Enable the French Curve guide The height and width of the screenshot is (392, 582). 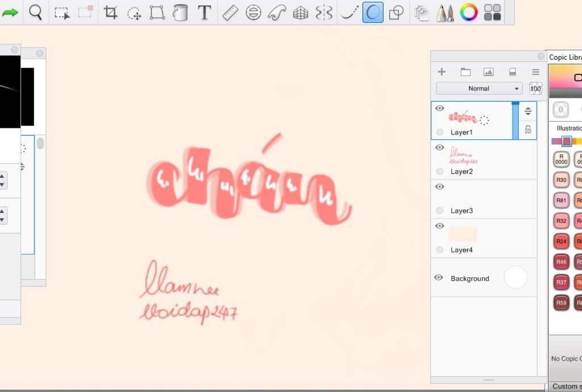pyautogui.click(x=277, y=12)
